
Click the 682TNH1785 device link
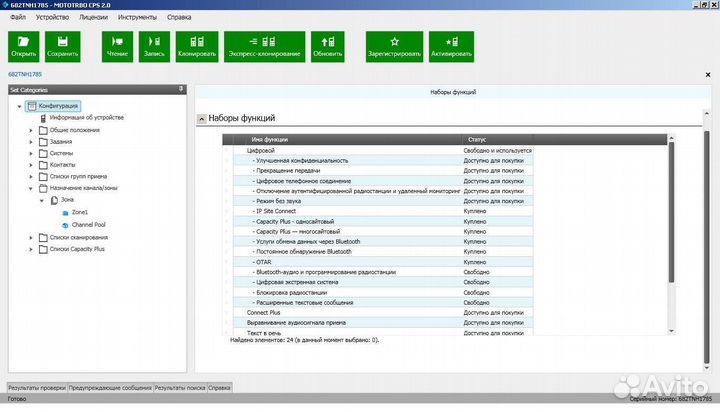25,75
